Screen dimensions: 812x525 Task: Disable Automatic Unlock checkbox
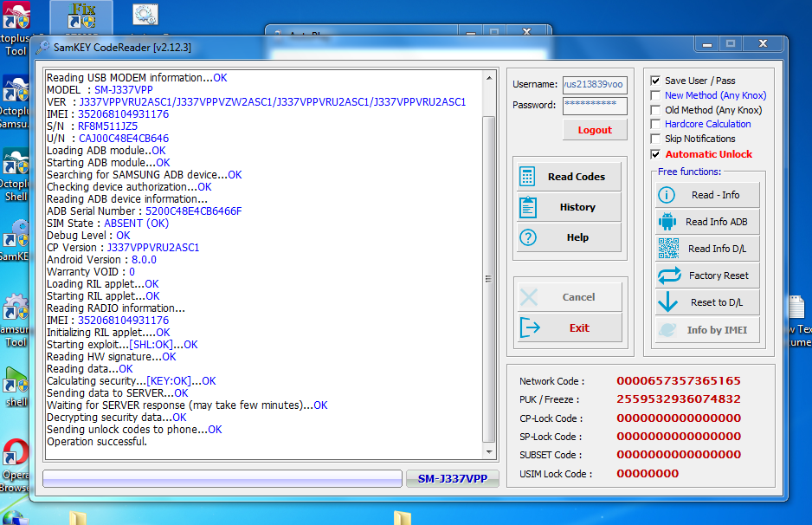[655, 154]
